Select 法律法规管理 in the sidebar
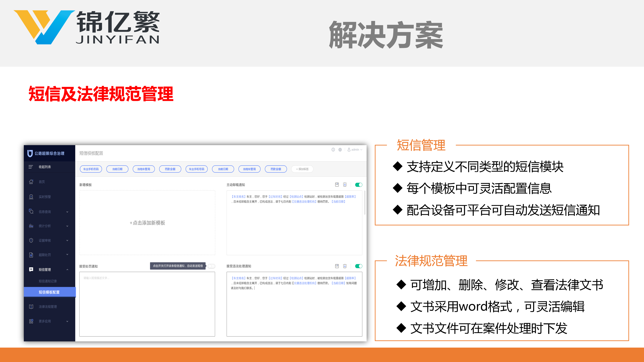 click(x=47, y=307)
